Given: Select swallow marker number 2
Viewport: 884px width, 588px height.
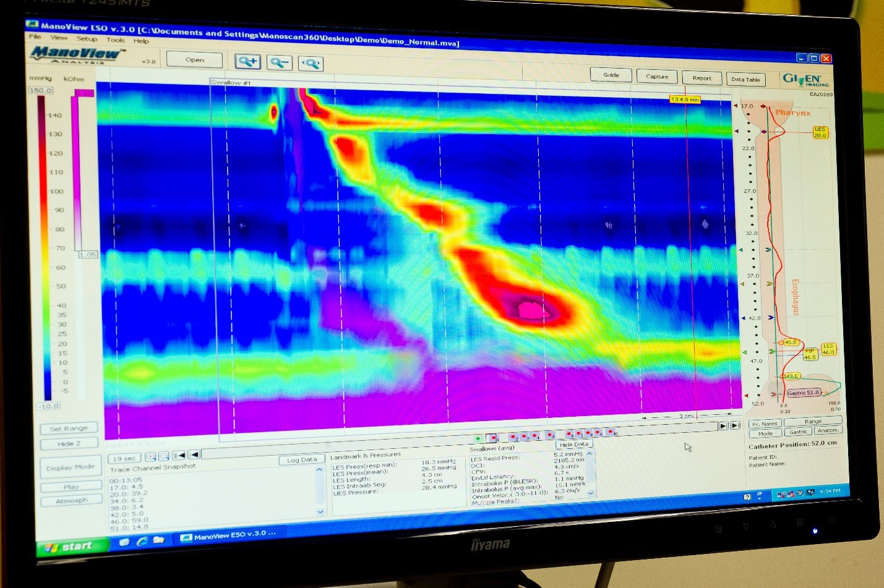Looking at the screenshot, I should click(513, 437).
